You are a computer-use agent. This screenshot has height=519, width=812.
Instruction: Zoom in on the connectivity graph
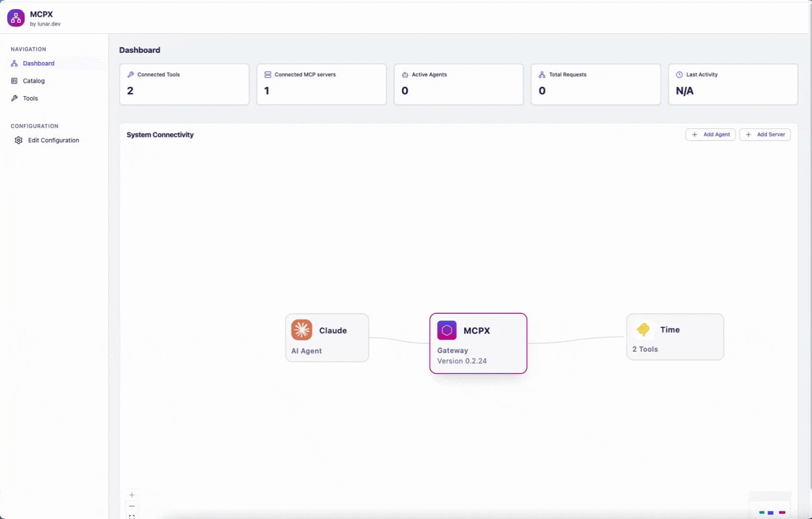pyautogui.click(x=132, y=495)
